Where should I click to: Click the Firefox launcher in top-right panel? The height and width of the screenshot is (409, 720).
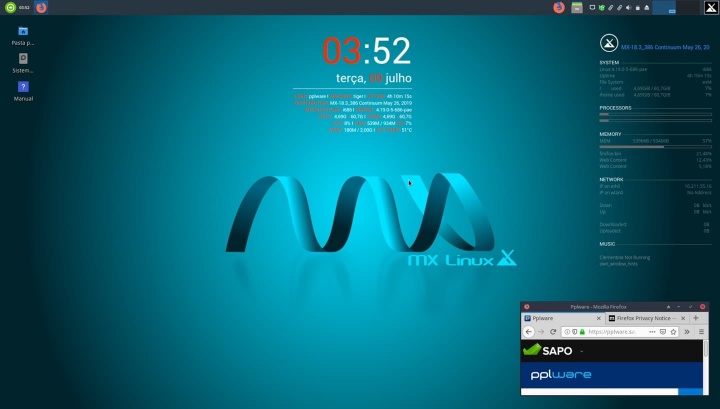point(559,7)
